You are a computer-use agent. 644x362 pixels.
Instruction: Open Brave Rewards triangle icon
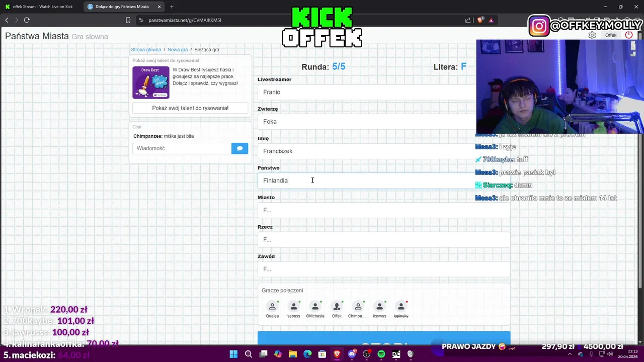491,20
